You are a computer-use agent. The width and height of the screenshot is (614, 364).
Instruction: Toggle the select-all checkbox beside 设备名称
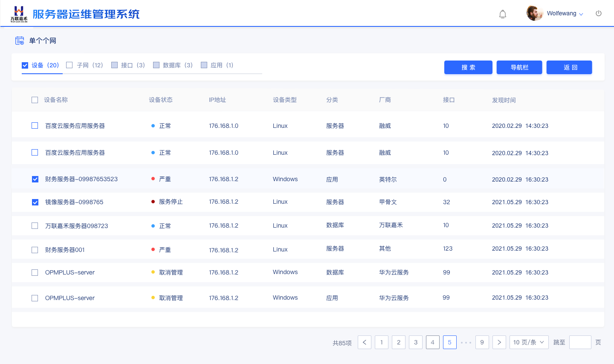click(x=35, y=100)
